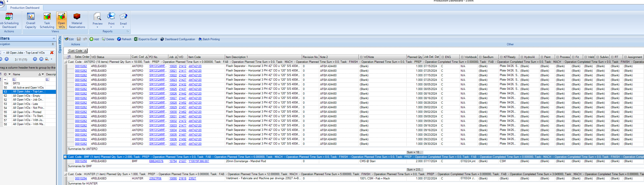Open Batch Printing
The width and height of the screenshot is (644, 185).
[209, 39]
